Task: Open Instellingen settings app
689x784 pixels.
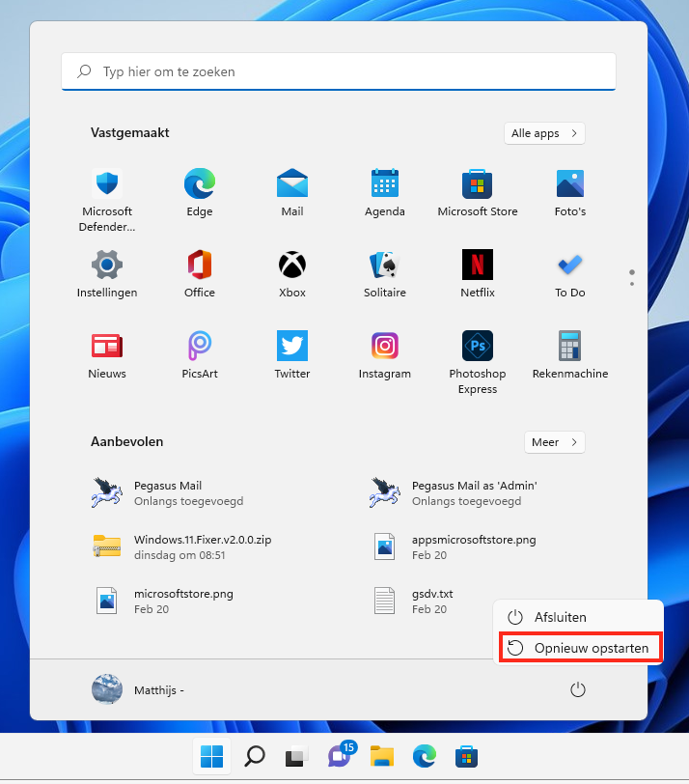Action: tap(107, 272)
